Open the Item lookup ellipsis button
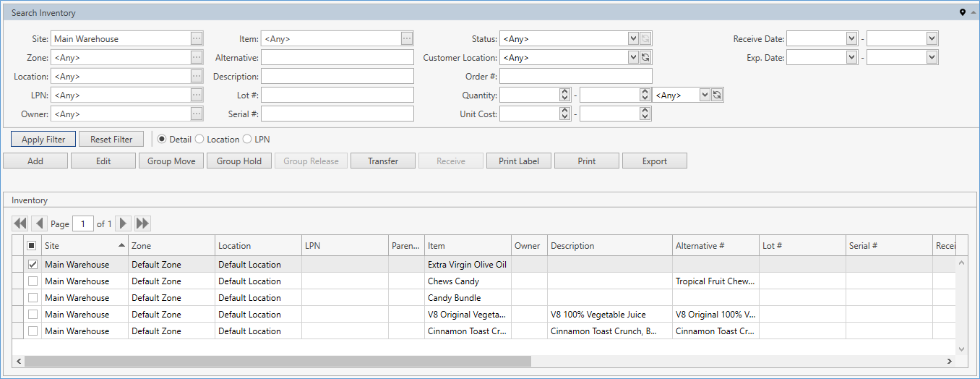Viewport: 980px width, 379px height. point(407,39)
